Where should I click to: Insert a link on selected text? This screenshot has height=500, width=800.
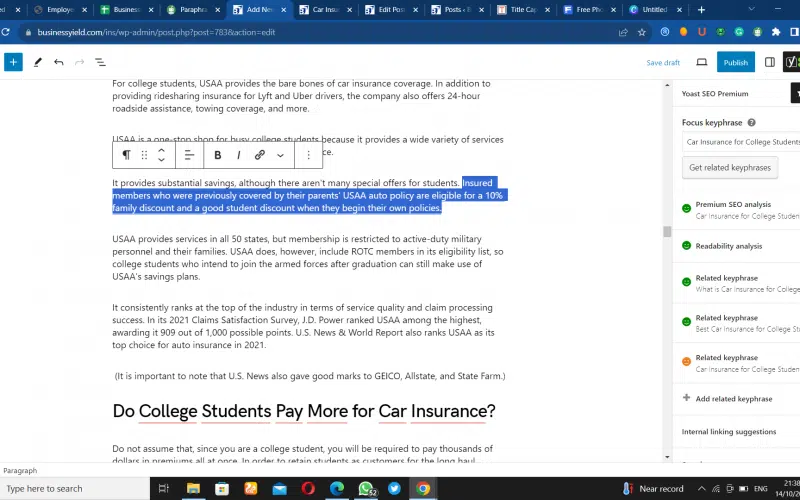click(x=260, y=155)
